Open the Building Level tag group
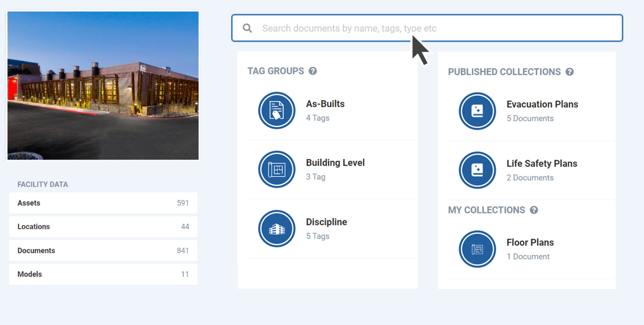The width and height of the screenshot is (644, 325). 335,163
